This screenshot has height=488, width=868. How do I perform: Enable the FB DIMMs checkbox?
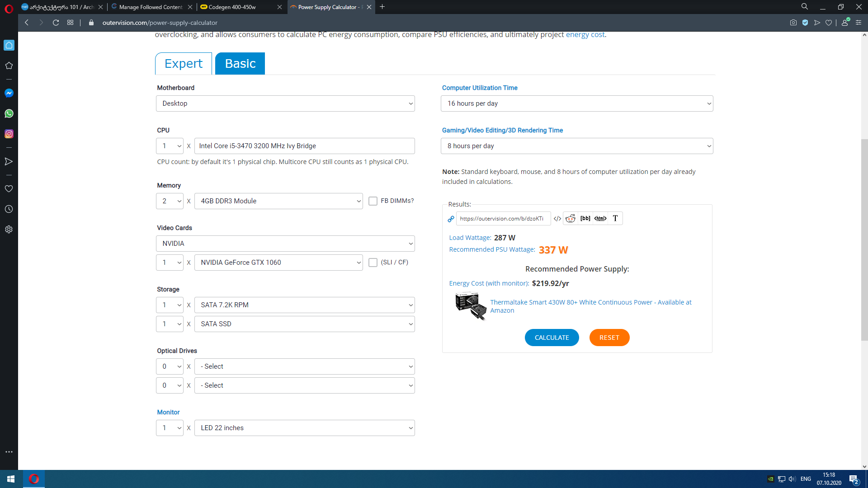[373, 201]
